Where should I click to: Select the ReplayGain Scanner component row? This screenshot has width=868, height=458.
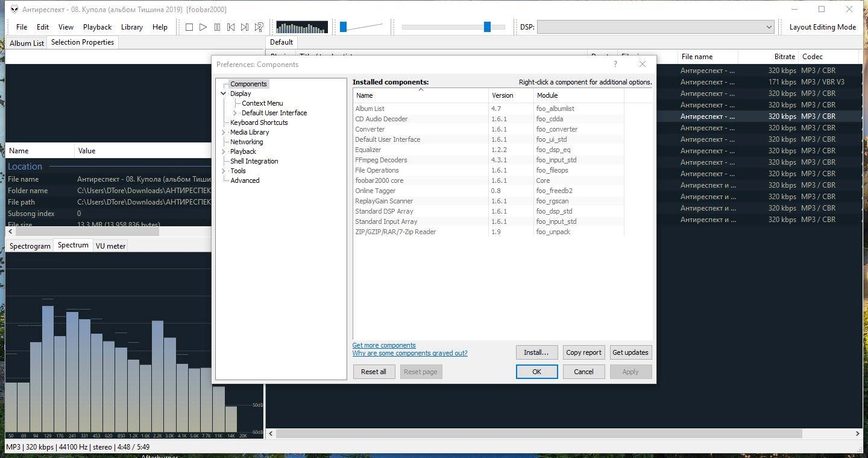tap(488, 201)
